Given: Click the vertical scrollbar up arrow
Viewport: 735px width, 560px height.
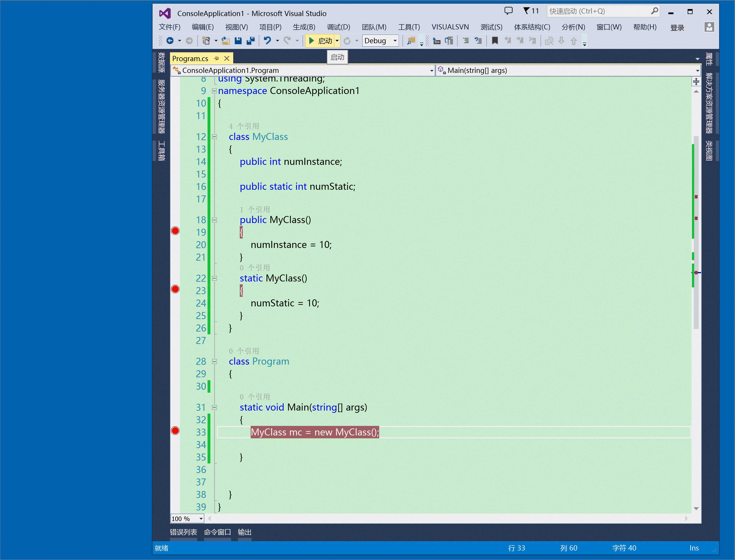Looking at the screenshot, I should coord(696,91).
